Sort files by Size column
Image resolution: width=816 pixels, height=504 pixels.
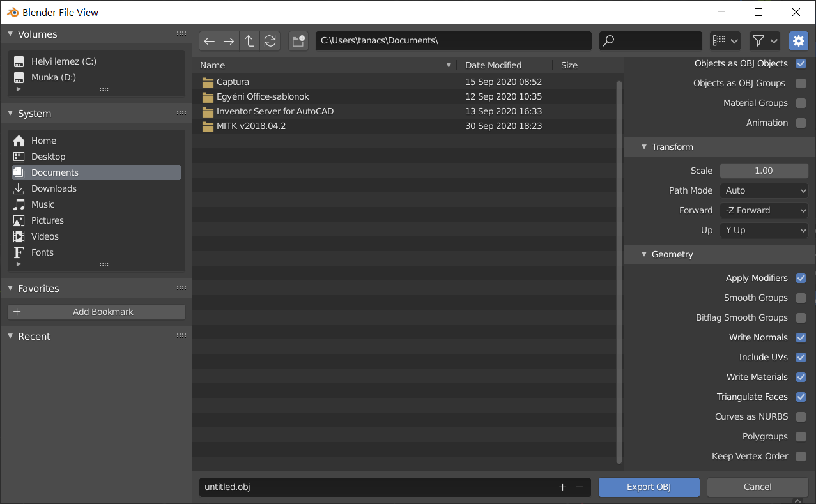click(x=587, y=65)
